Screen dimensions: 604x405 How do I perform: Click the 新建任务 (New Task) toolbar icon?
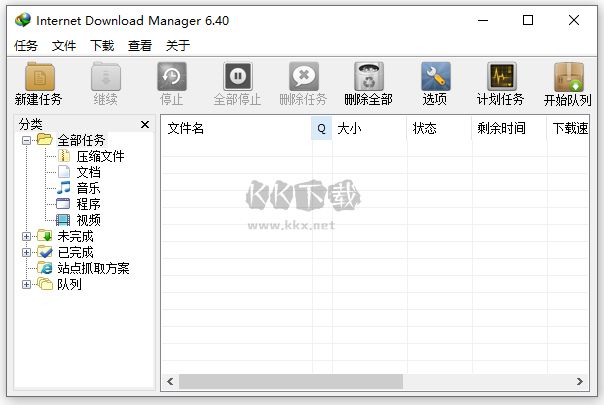click(40, 76)
